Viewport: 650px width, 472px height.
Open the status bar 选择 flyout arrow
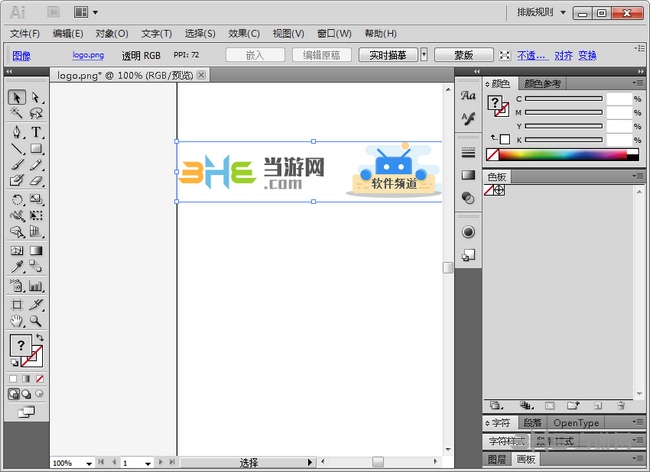tap(310, 462)
